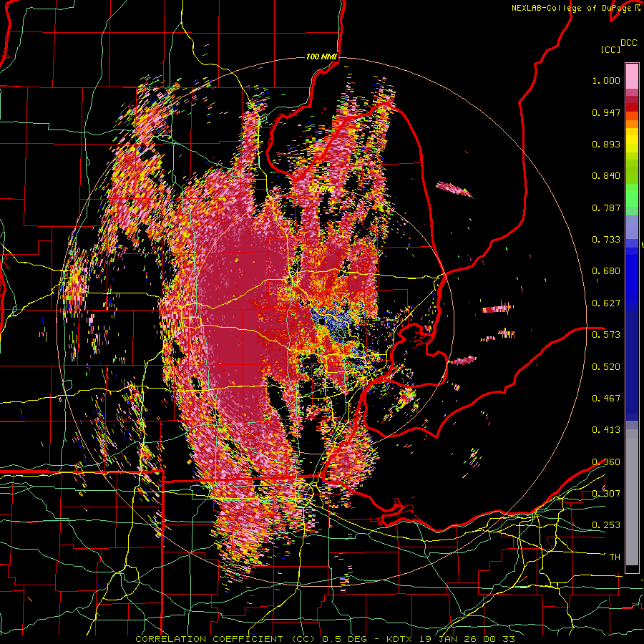Select the 0.573 scale value
644x644 pixels.
(x=606, y=334)
